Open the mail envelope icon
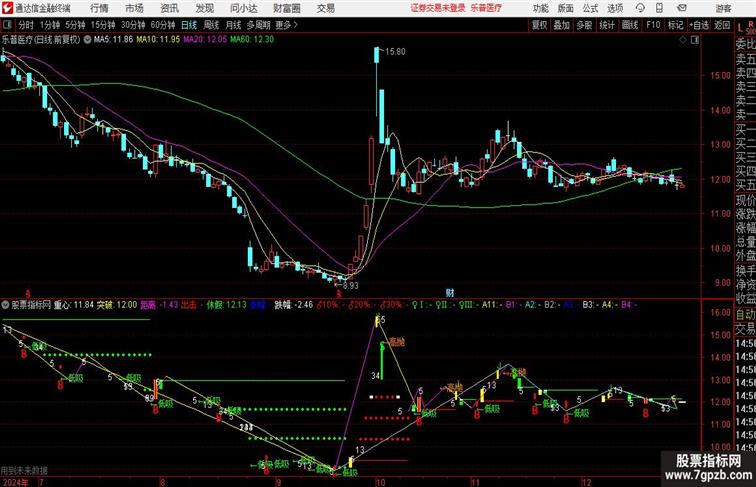The image size is (756, 487). [x=682, y=8]
